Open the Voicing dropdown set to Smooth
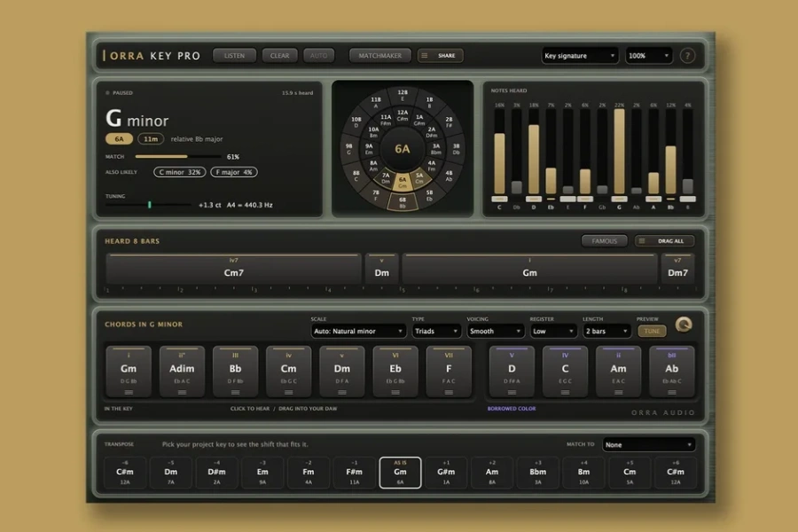The image size is (798, 532). pyautogui.click(x=495, y=331)
